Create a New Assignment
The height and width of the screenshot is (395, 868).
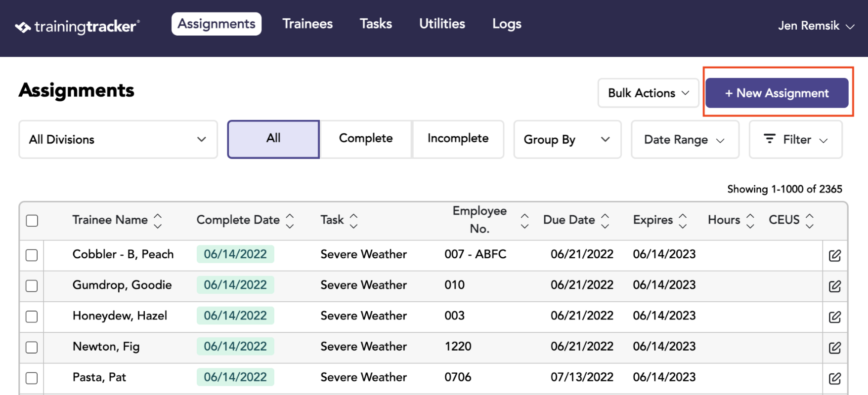tap(777, 93)
